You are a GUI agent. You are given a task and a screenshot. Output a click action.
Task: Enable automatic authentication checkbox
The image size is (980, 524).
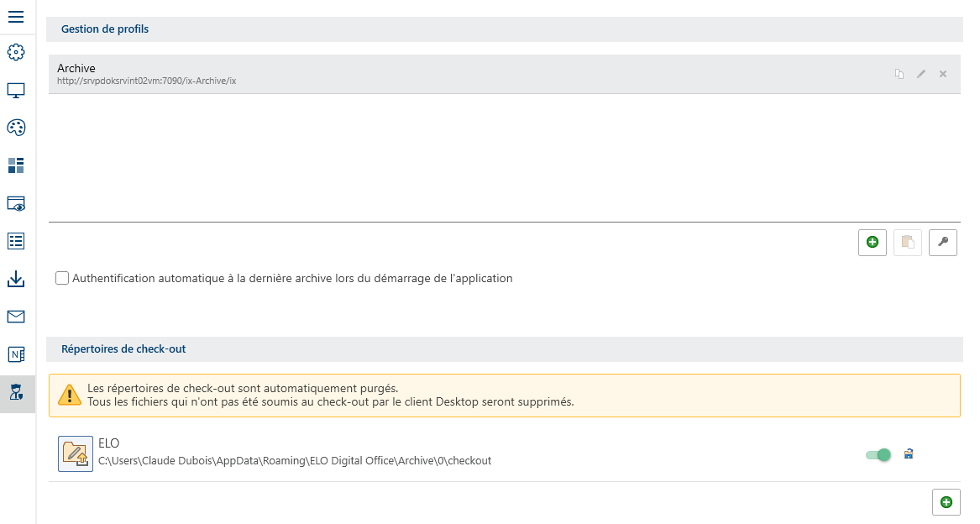pyautogui.click(x=62, y=278)
